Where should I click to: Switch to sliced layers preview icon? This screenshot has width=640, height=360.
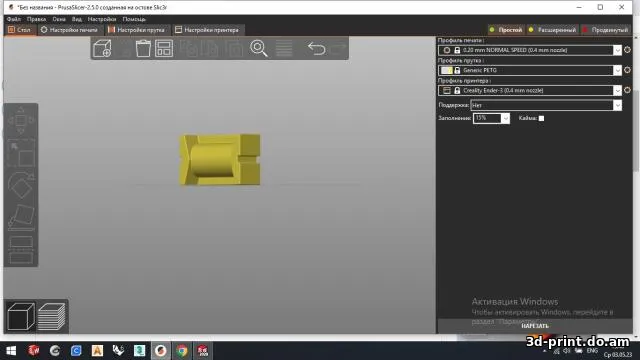52,316
